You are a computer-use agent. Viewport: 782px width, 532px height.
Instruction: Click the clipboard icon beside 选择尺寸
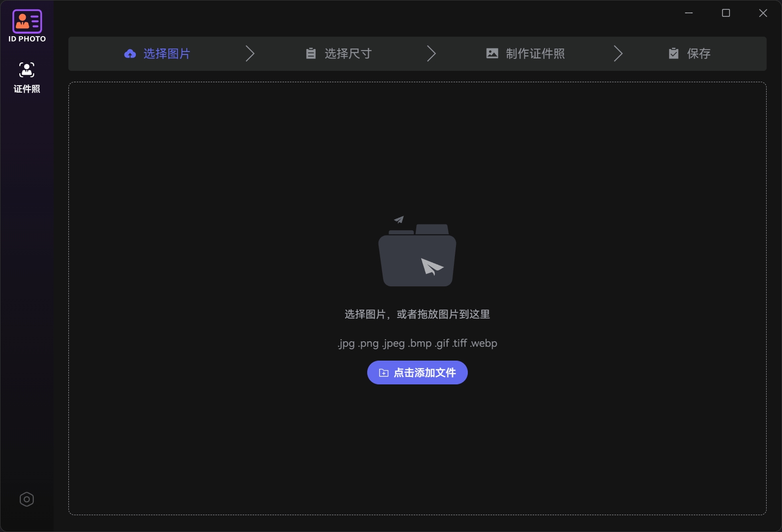311,53
